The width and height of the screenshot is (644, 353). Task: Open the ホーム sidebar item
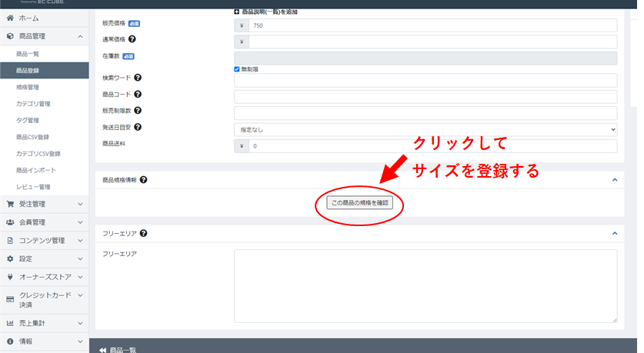tap(28, 18)
